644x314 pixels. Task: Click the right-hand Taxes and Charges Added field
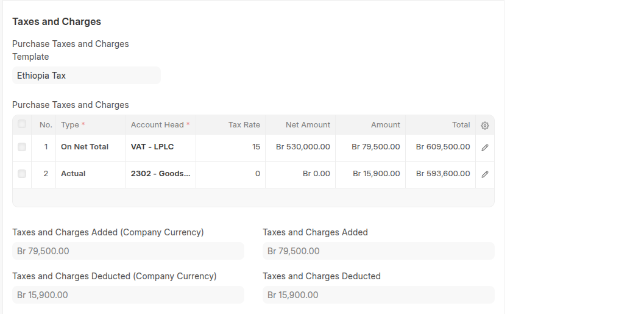tap(378, 251)
